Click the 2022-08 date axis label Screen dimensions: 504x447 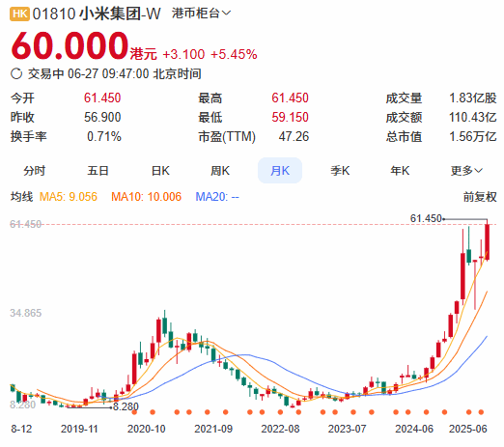(280, 429)
